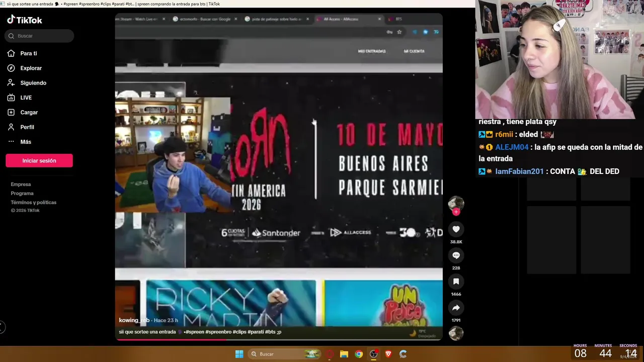The width and height of the screenshot is (644, 362).
Task: Save the video with the bookmark icon
Action: (456, 282)
